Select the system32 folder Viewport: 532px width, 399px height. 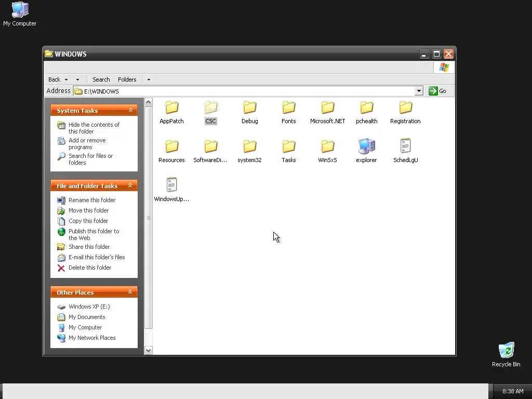click(250, 152)
